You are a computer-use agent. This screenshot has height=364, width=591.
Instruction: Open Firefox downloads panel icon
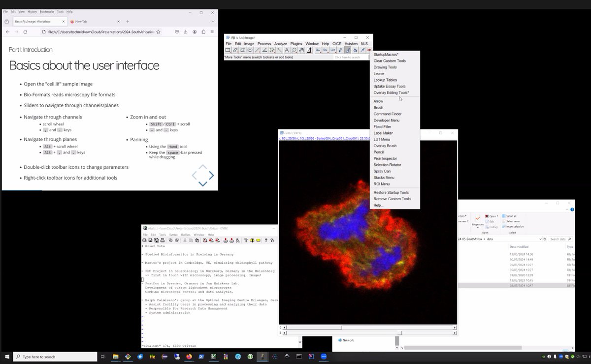point(186,32)
